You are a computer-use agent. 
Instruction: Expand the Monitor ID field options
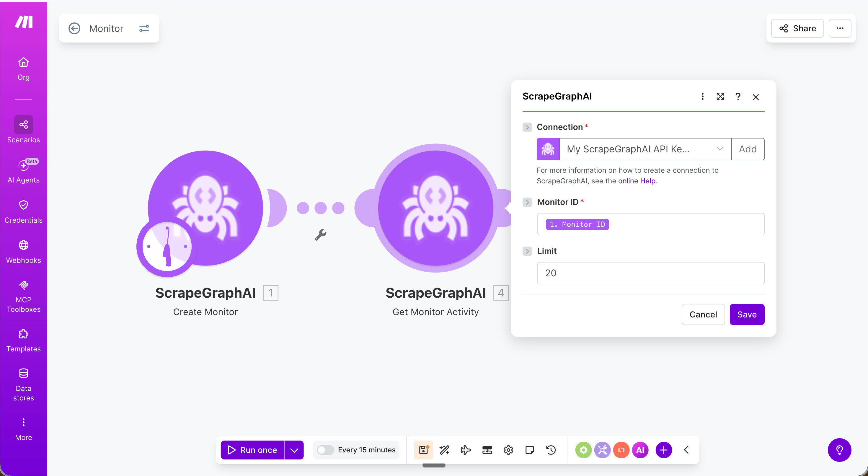tap(527, 202)
